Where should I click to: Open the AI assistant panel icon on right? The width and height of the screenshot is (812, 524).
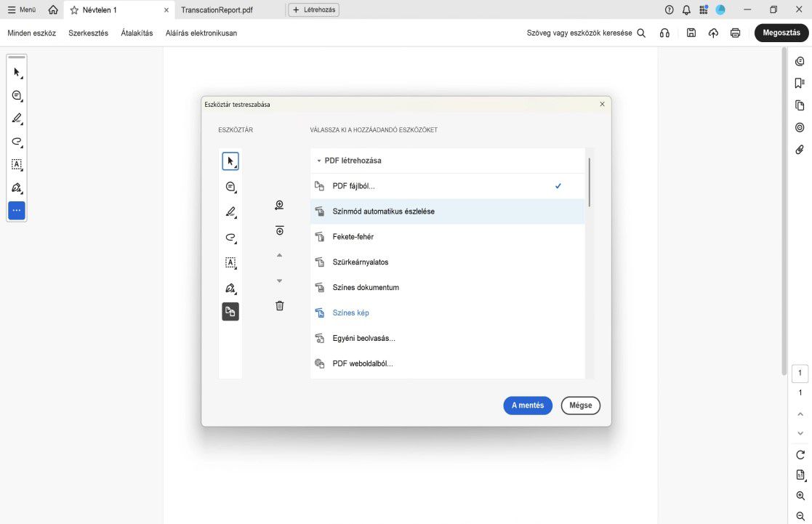coord(800,62)
